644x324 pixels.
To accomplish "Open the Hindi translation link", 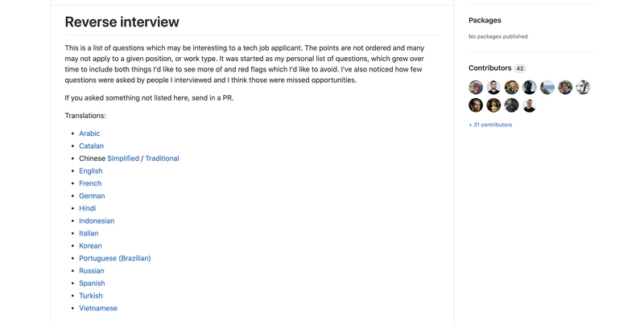I will [88, 208].
